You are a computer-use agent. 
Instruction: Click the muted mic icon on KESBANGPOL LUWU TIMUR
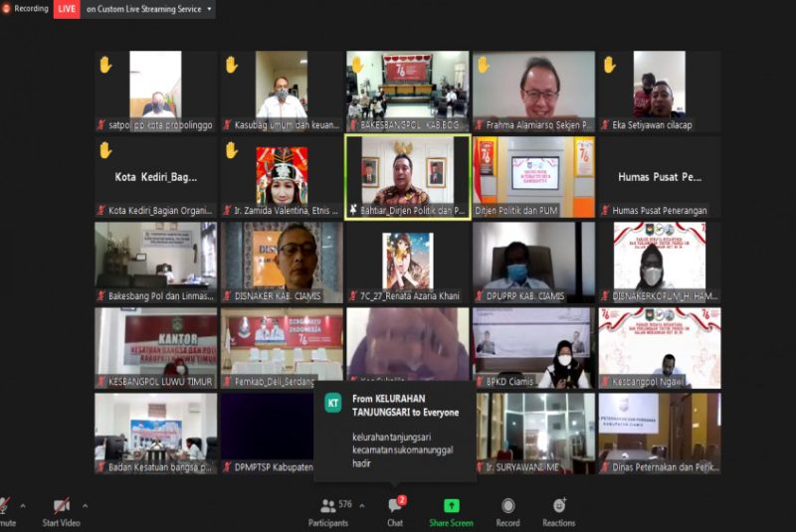[101, 382]
